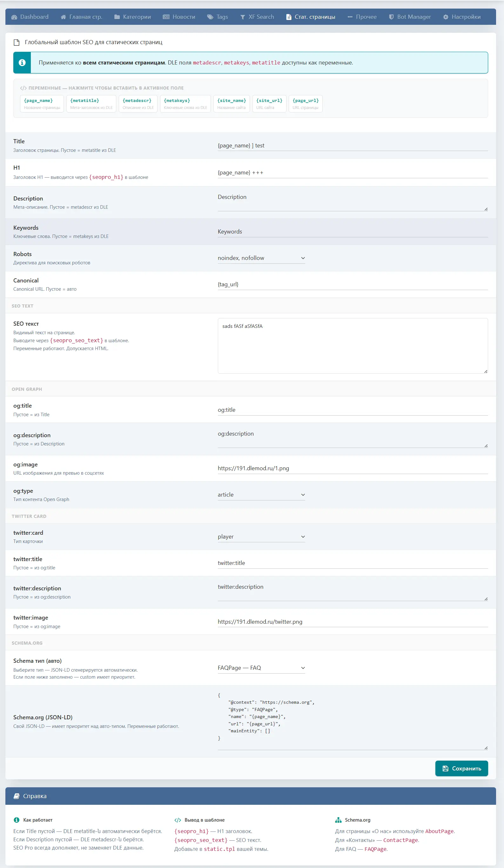Click the home icon for Главная стр.
The height and width of the screenshot is (868, 504).
pos(63,17)
